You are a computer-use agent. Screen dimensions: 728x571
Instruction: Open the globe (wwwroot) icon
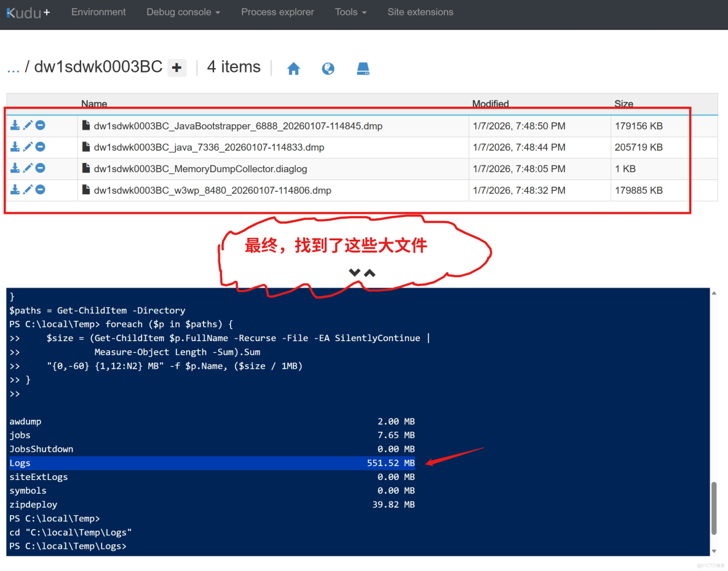coord(328,68)
